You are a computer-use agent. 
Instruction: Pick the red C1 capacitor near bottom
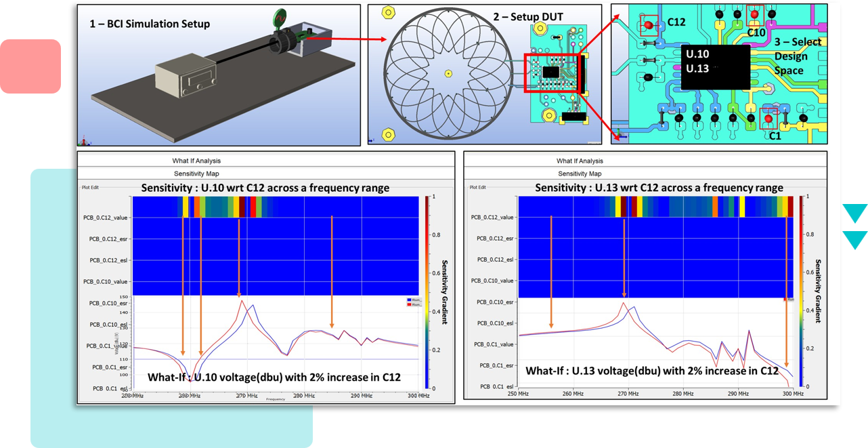tap(768, 118)
